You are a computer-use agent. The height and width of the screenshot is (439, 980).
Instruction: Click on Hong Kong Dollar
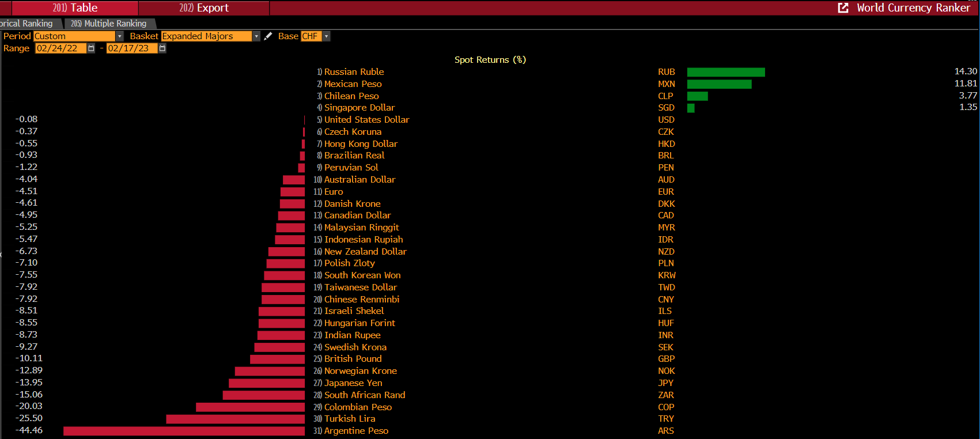click(361, 144)
